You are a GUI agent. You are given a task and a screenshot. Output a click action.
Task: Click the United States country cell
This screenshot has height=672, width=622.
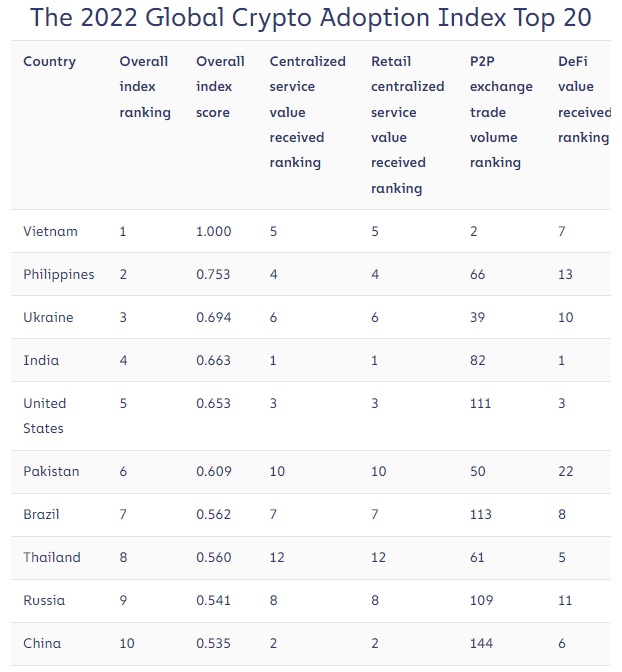click(x=45, y=416)
